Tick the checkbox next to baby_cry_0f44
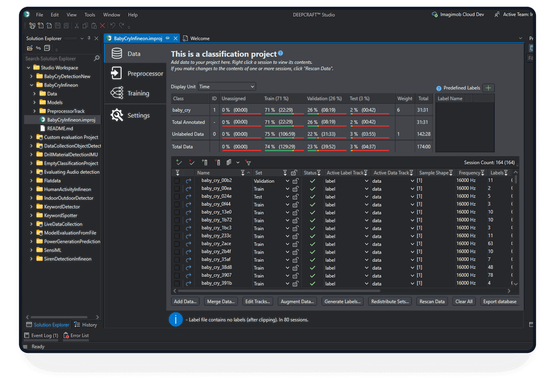Screen dimensions: 555x392 177,204
